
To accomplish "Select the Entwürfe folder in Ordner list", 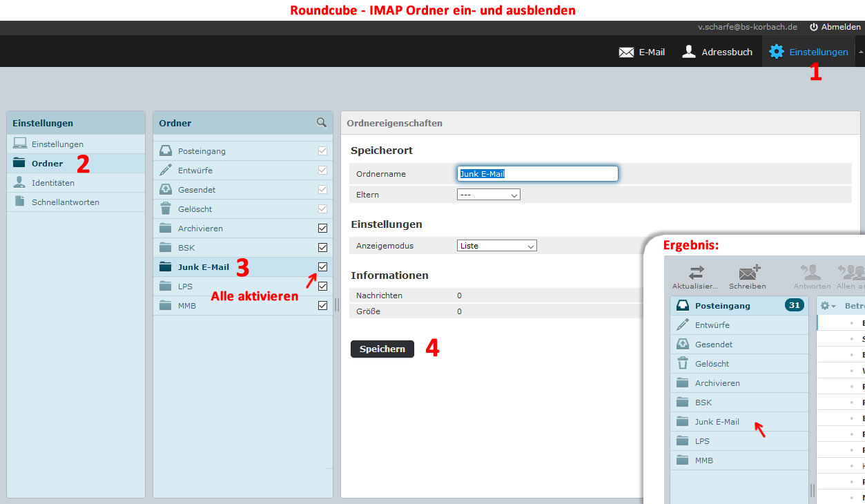I will [242, 171].
